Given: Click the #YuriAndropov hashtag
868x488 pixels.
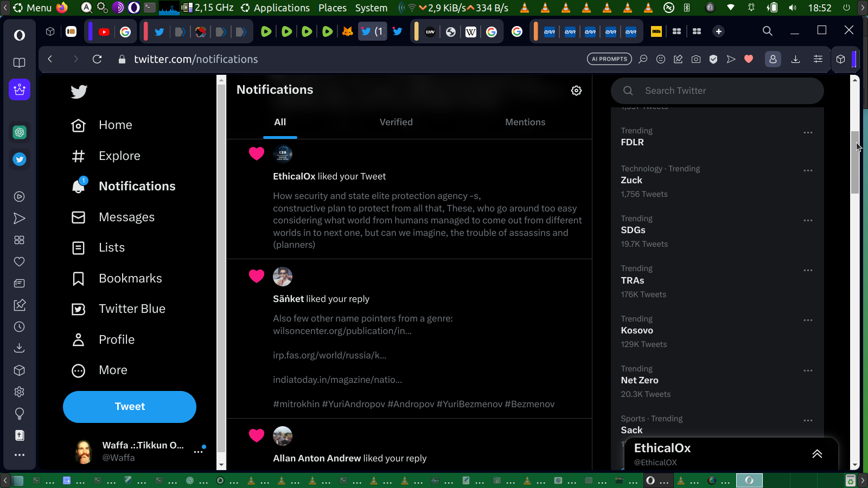Looking at the screenshot, I should click(354, 404).
